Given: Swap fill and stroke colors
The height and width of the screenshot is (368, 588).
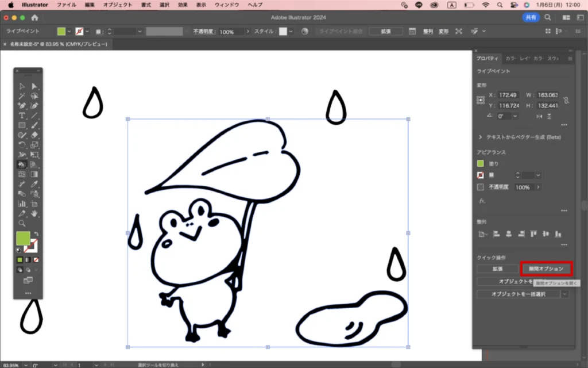Looking at the screenshot, I should click(x=37, y=233).
